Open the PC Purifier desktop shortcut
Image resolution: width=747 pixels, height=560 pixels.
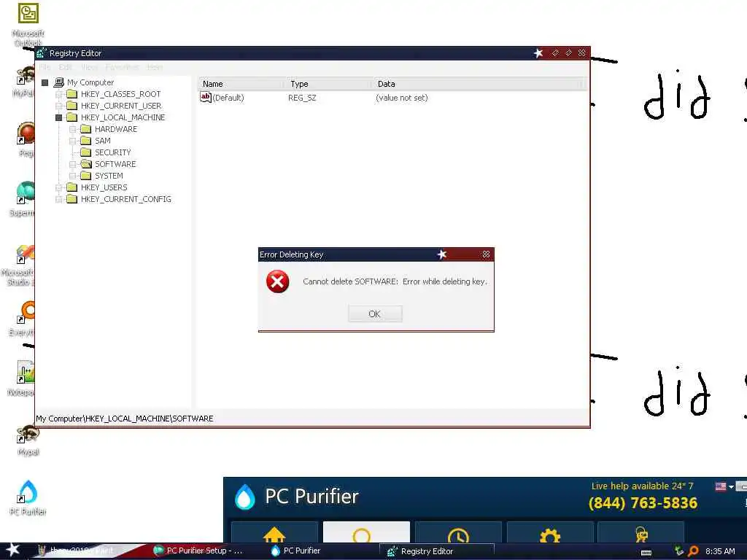[x=28, y=497]
